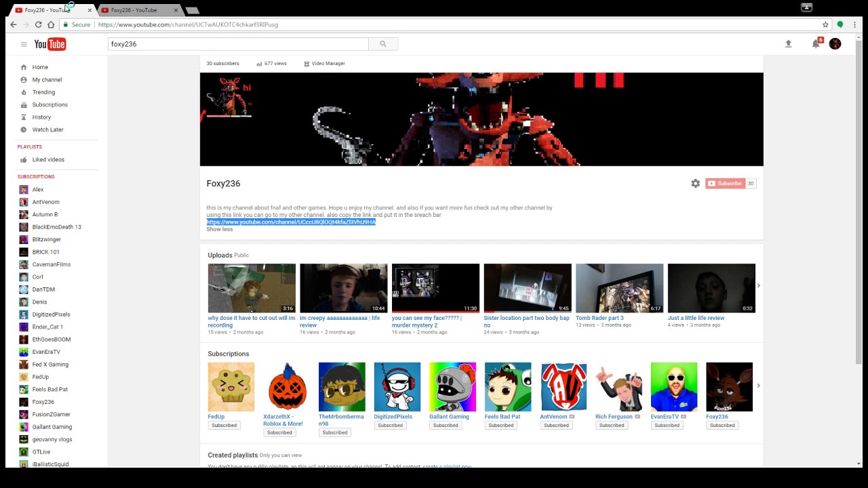Open the account avatar menu

pos(835,44)
